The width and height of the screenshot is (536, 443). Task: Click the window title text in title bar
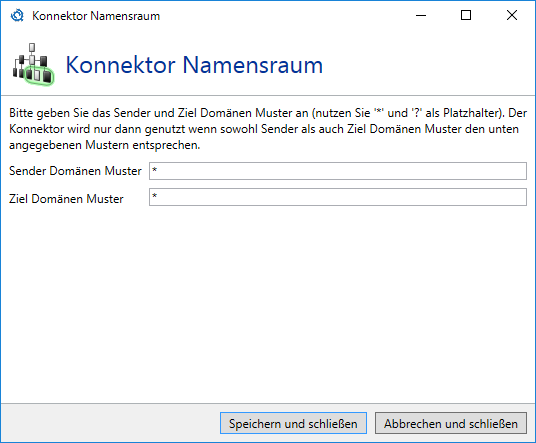tap(96, 16)
